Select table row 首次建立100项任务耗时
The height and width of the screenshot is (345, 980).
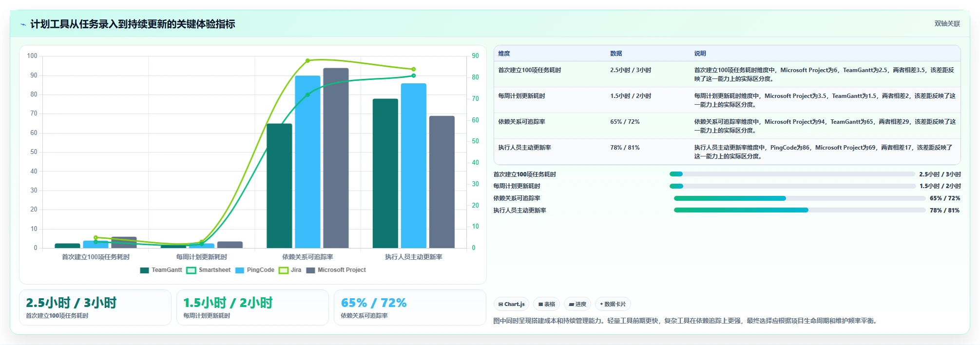click(727, 74)
